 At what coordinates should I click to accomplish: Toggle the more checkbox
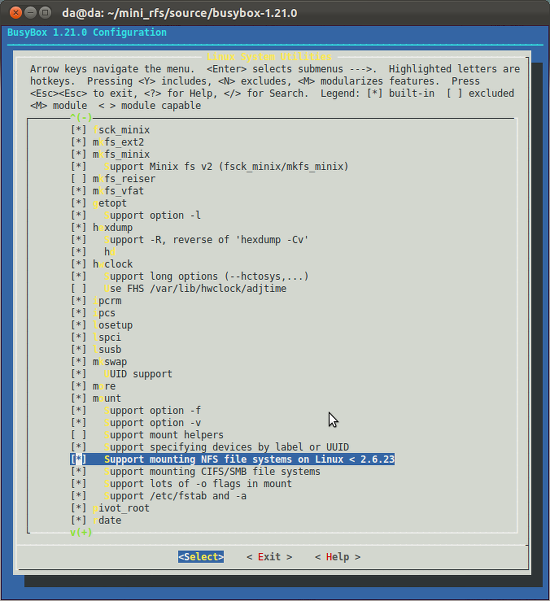[79, 386]
